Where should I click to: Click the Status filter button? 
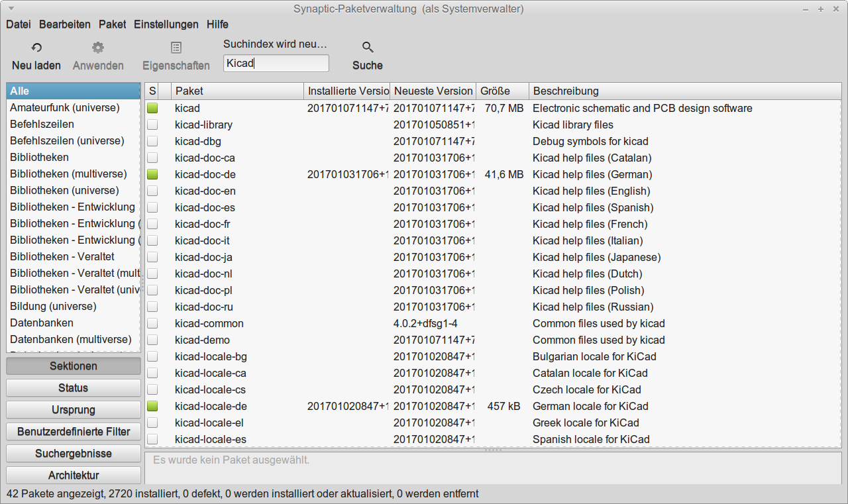pos(74,388)
